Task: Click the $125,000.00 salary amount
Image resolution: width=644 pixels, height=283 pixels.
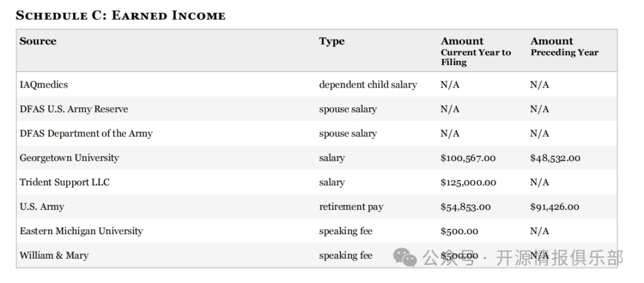Action: pos(467,182)
